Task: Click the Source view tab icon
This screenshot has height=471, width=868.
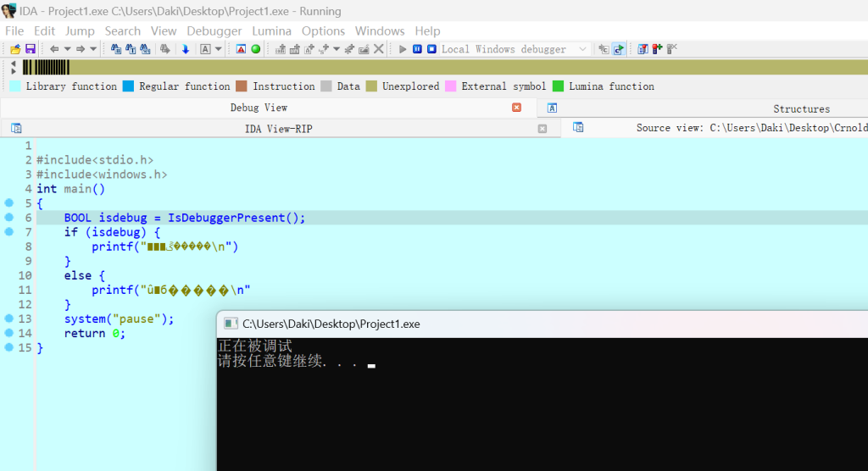Action: pos(578,127)
